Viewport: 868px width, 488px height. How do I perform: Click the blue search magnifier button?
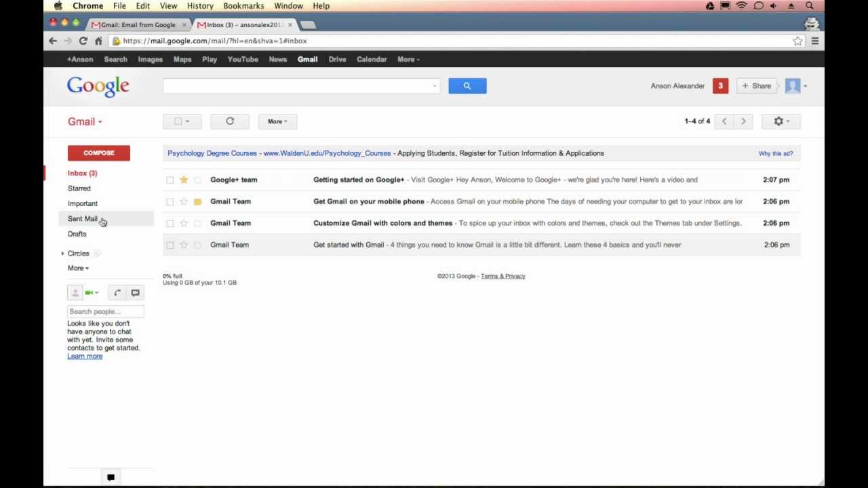[x=467, y=86]
